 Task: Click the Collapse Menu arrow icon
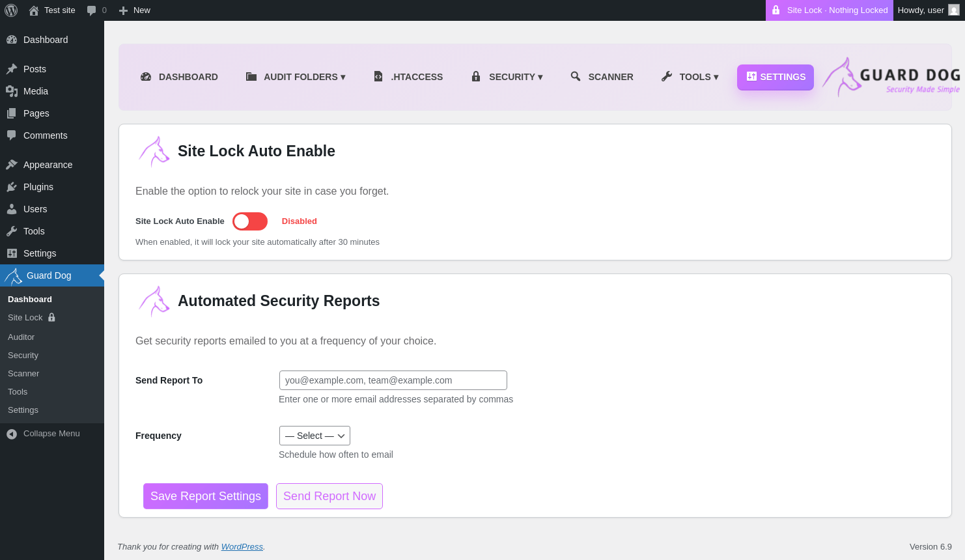click(12, 434)
